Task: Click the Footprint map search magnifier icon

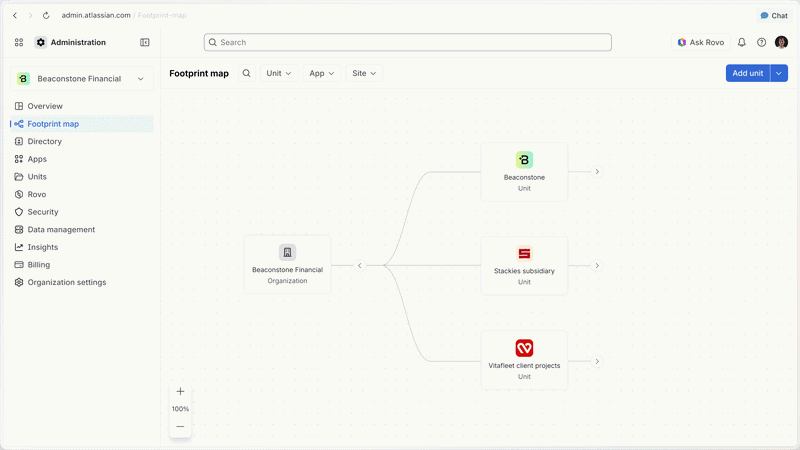Action: (246, 73)
